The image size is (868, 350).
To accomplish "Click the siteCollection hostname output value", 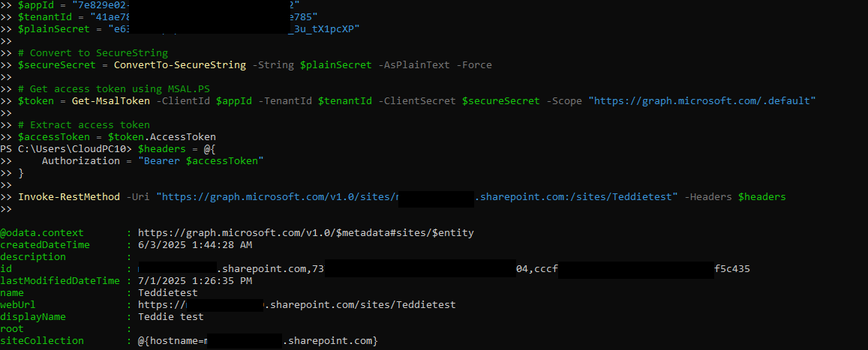I will click(258, 340).
